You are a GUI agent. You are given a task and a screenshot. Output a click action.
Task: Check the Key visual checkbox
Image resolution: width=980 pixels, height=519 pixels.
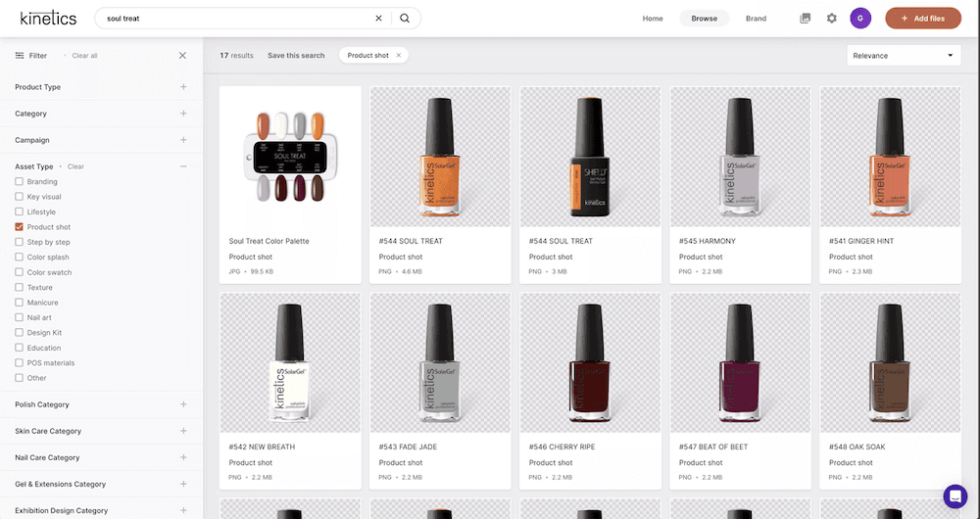pyautogui.click(x=20, y=197)
